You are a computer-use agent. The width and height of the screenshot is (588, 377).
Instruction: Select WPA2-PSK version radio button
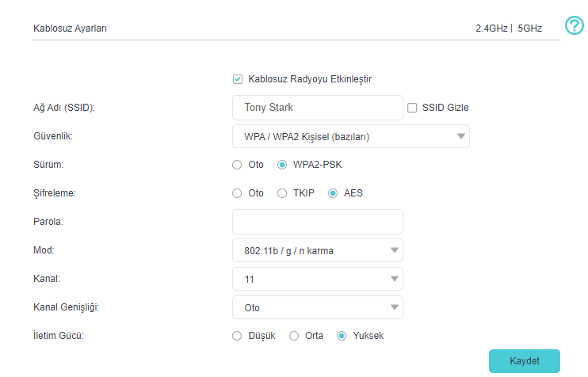tap(282, 165)
